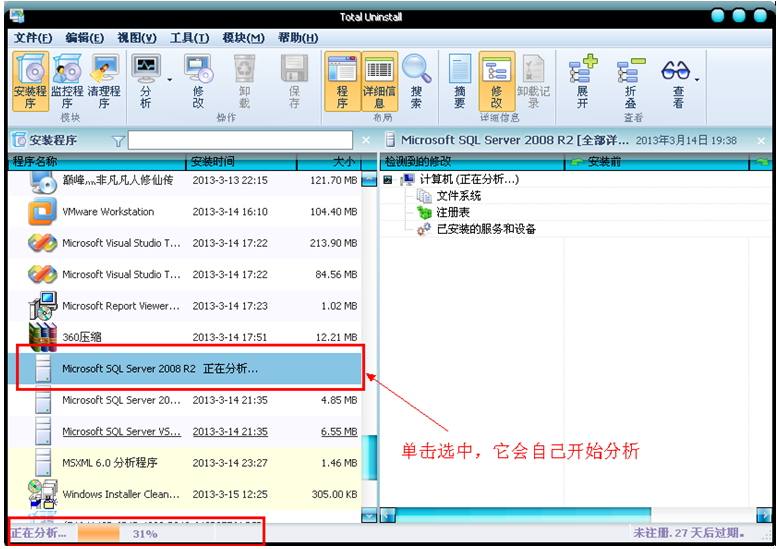Select the 注册表 tree item
The image size is (777, 549).
453,213
